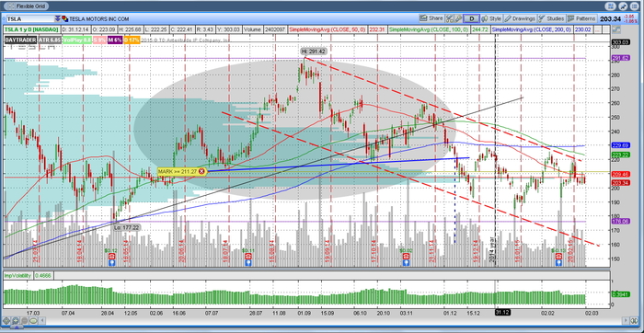Click the orange 17% label
This screenshot has width=644, height=333.
pos(132,40)
